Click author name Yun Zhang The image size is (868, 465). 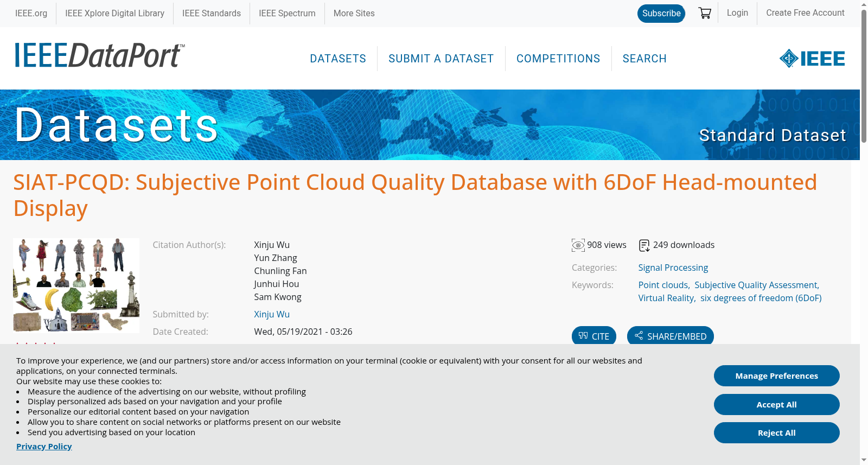pos(276,258)
